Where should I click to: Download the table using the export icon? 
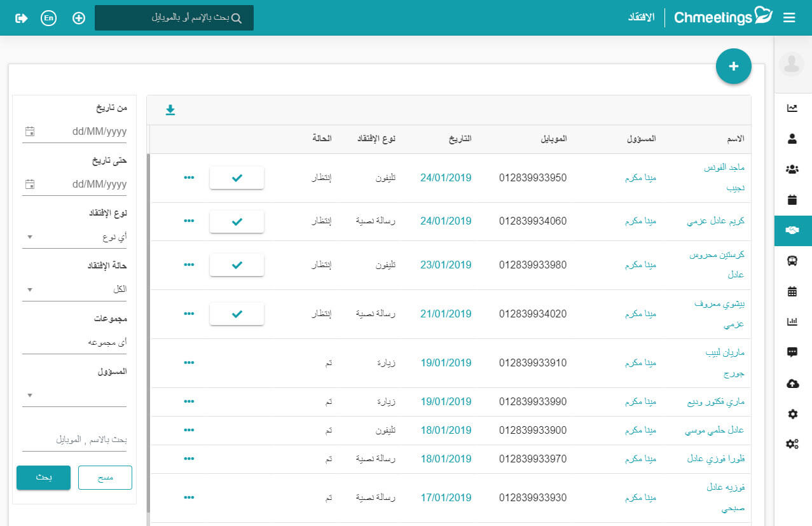click(x=170, y=110)
